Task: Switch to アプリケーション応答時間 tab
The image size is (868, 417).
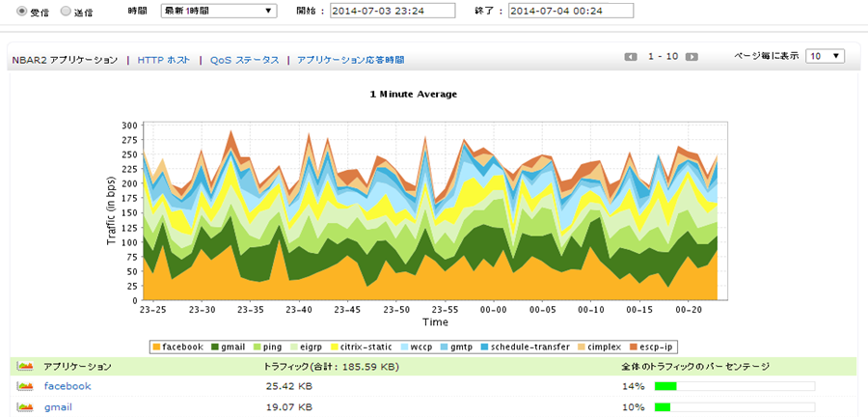Action: pos(350,60)
